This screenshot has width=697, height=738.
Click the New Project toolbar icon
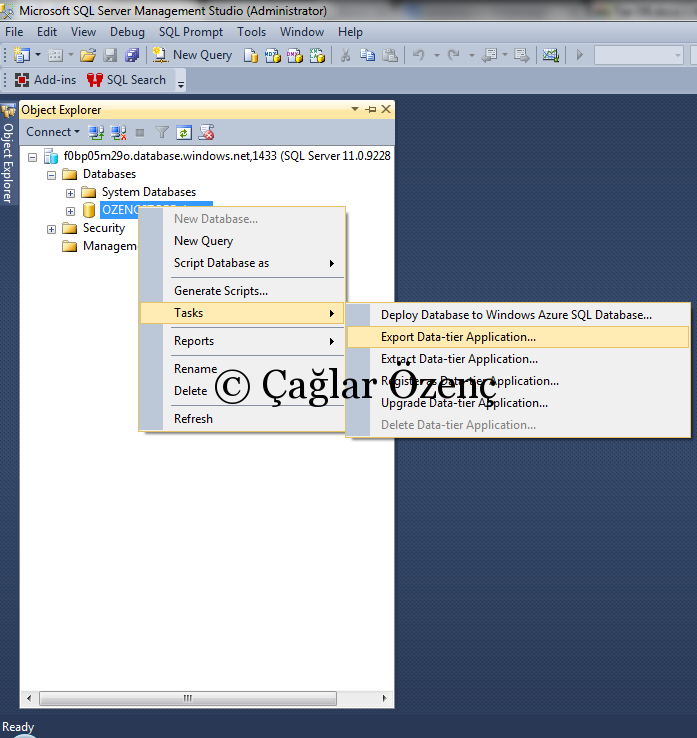pos(22,55)
